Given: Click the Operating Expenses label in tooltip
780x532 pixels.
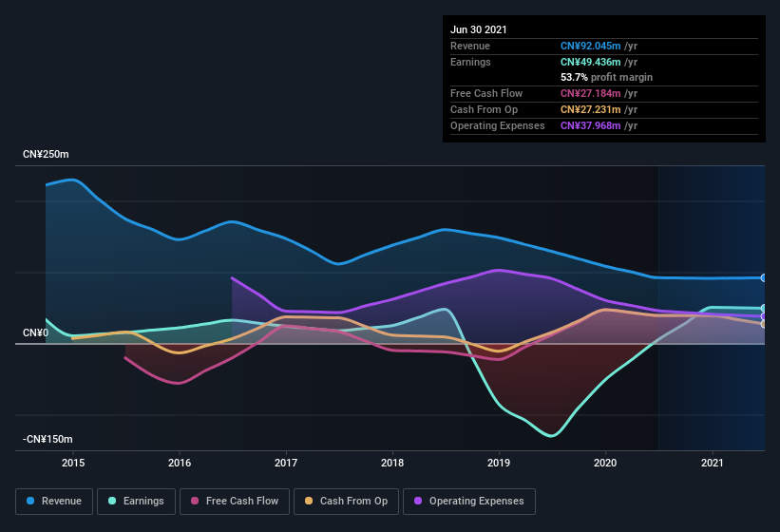Looking at the screenshot, I should (498, 125).
